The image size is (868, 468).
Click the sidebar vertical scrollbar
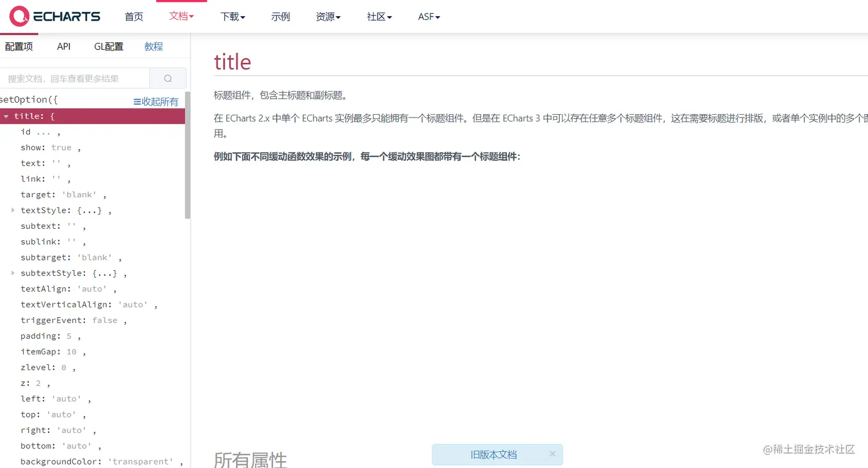(x=187, y=155)
